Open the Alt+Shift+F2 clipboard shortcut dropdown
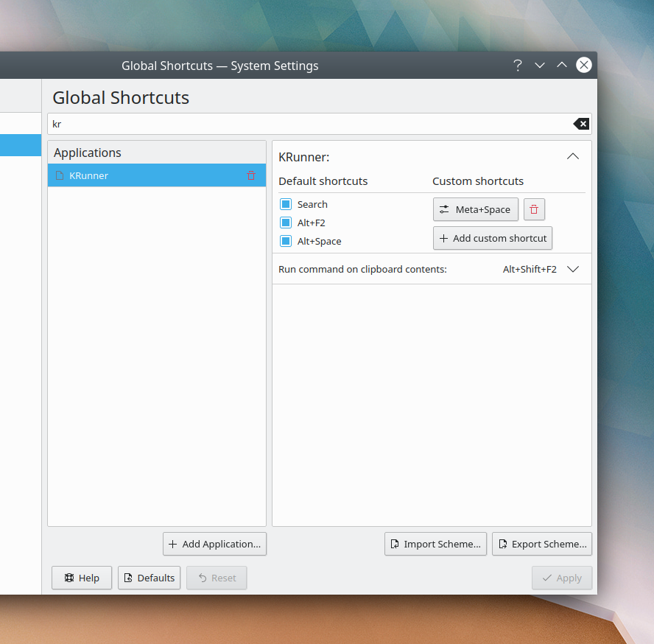 (x=573, y=269)
